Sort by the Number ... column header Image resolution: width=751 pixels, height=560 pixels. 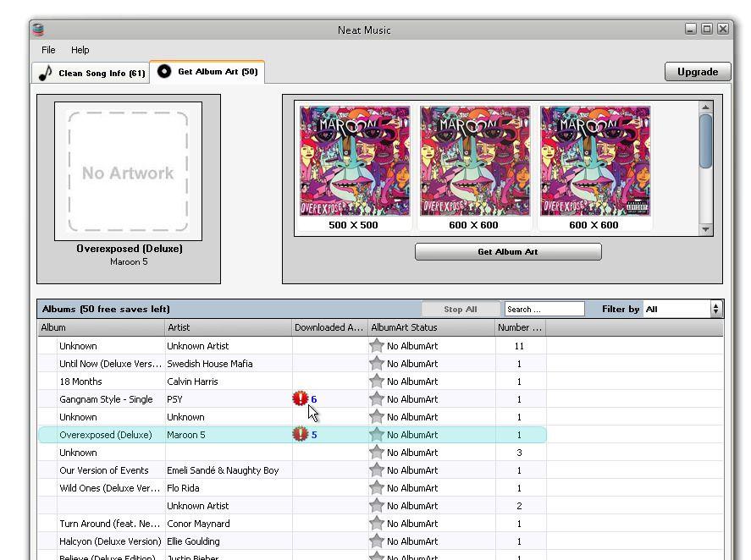pos(521,327)
